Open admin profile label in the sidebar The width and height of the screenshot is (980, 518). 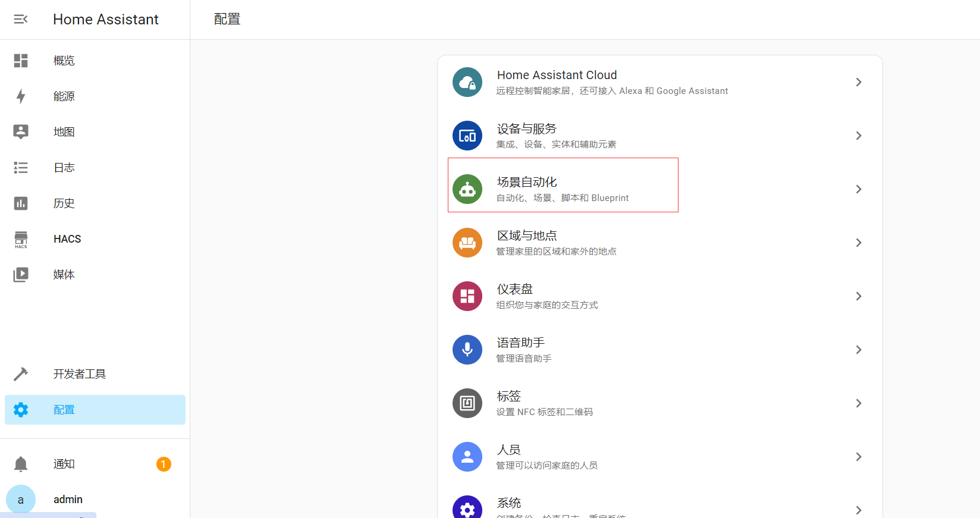coord(68,500)
